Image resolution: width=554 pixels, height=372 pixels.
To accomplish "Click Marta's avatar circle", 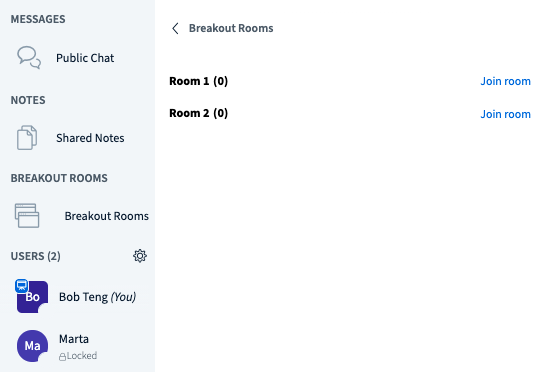I will pyautogui.click(x=32, y=346).
